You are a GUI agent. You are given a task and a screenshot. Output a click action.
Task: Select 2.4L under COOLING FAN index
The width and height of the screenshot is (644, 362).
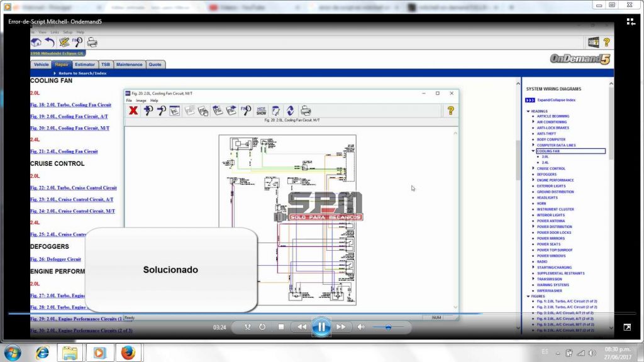coord(545,163)
